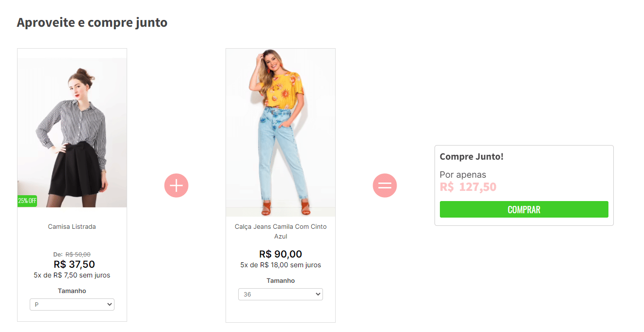
Task: Click the R$ 37,50 discounted price
Action: tap(74, 264)
